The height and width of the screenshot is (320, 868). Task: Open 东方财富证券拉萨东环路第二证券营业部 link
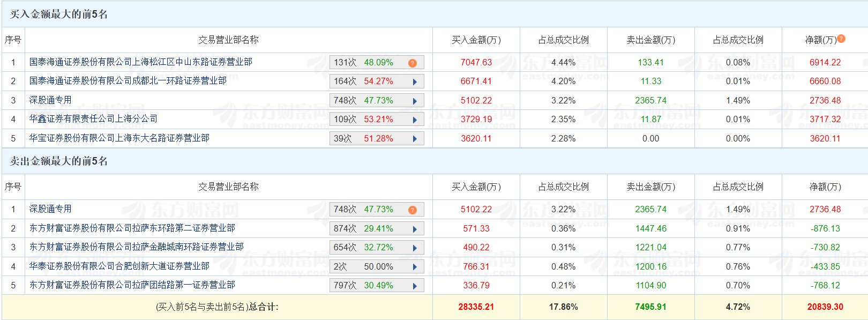coord(132,228)
